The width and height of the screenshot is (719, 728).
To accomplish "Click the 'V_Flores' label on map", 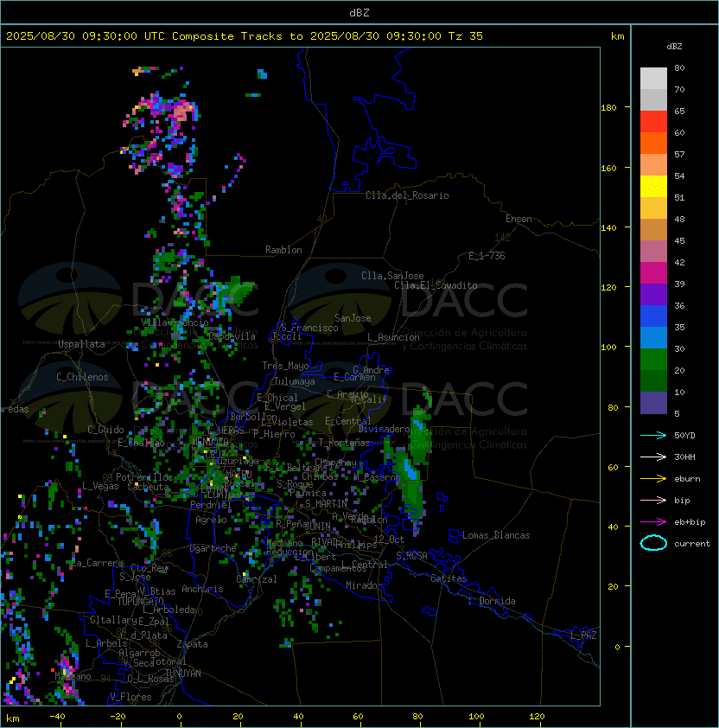I will tap(130, 697).
